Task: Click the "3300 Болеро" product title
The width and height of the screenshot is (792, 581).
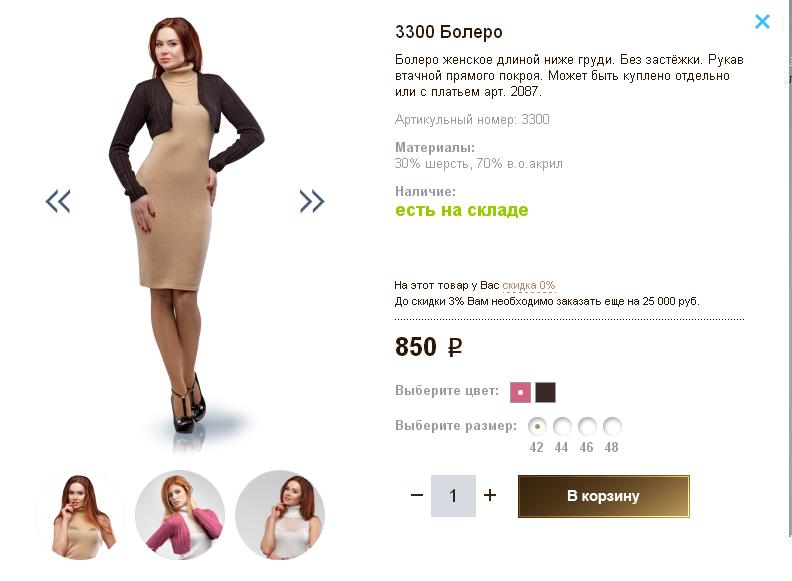Action: coord(449,32)
